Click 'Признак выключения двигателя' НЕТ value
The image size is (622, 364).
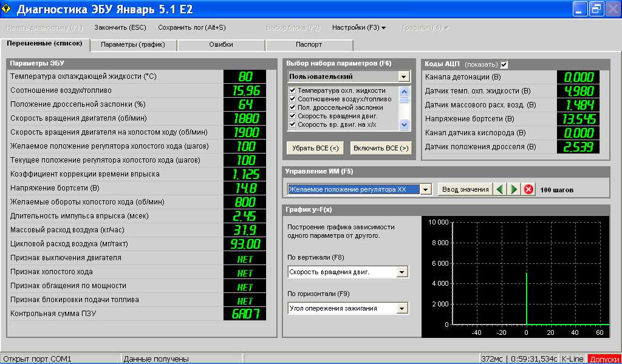coord(245,258)
